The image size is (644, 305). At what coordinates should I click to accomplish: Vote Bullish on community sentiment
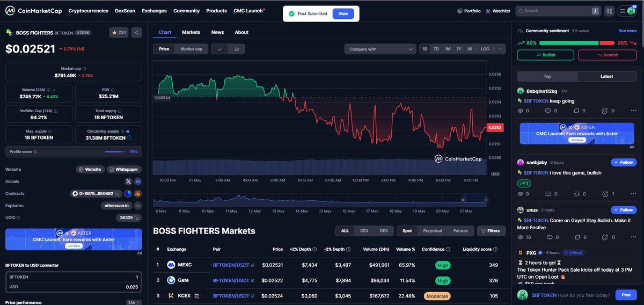coord(546,55)
